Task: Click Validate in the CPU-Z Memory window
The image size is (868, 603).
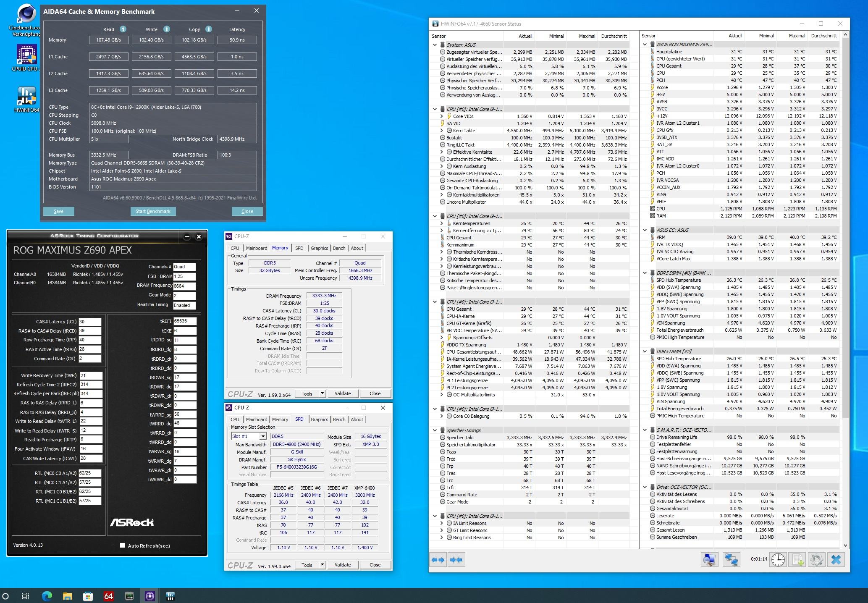Action: (343, 393)
